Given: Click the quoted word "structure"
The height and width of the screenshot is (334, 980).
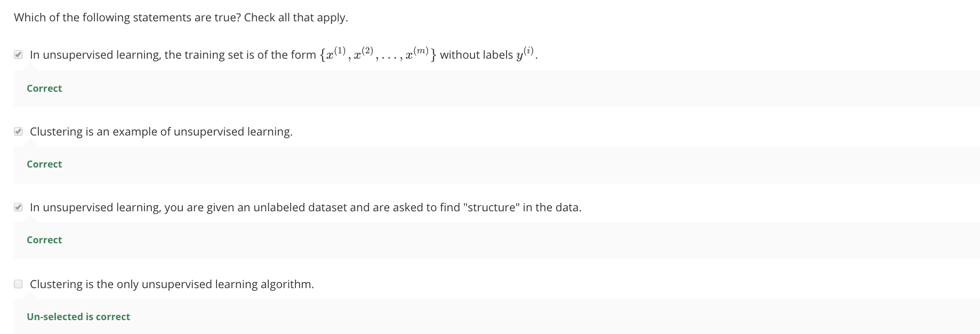Looking at the screenshot, I should (493, 208).
